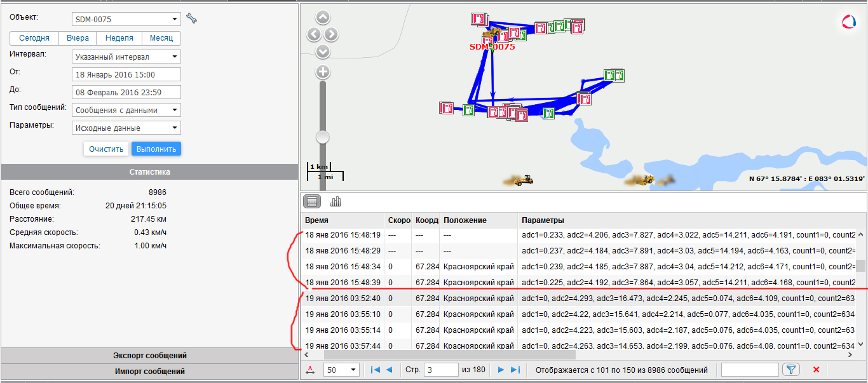Toggle the table view button
The width and height of the screenshot is (868, 383).
pos(312,202)
